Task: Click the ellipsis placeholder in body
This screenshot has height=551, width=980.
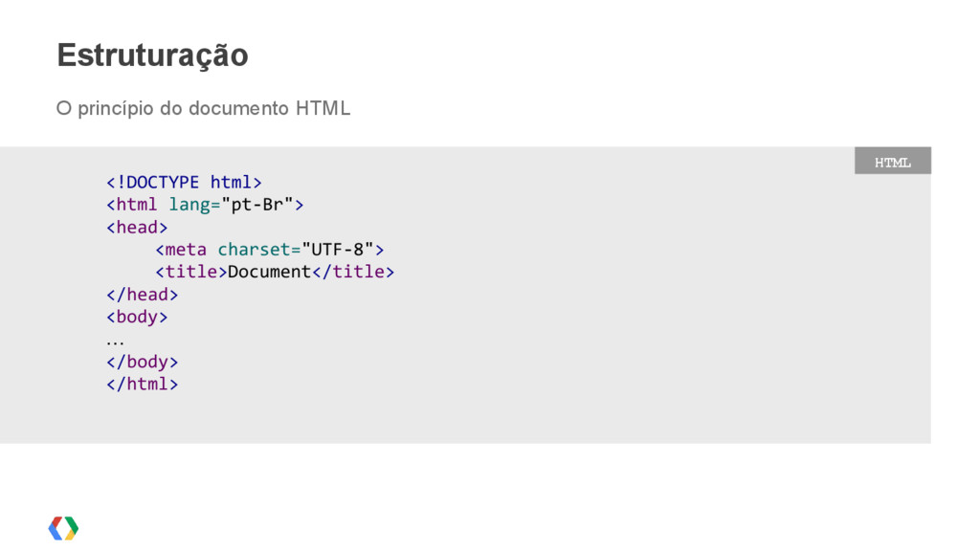Action: pyautogui.click(x=115, y=342)
